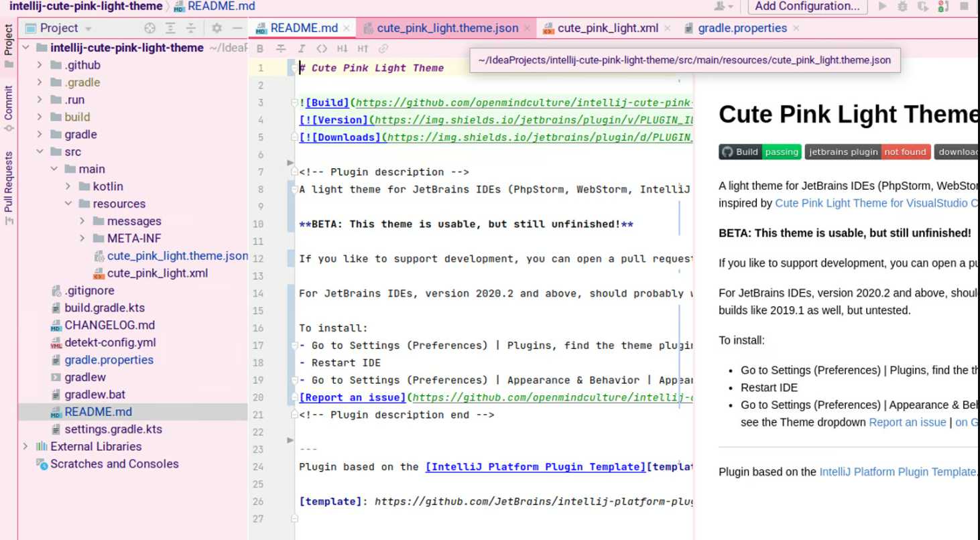
Task: Toggle bold formatting in markdown toolbar
Action: click(260, 48)
